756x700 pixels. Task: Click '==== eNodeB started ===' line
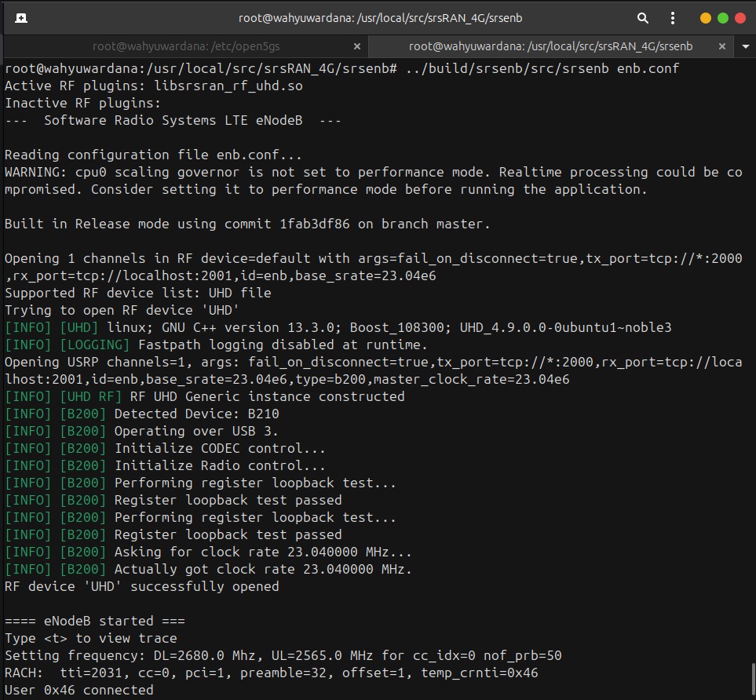(x=95, y=621)
